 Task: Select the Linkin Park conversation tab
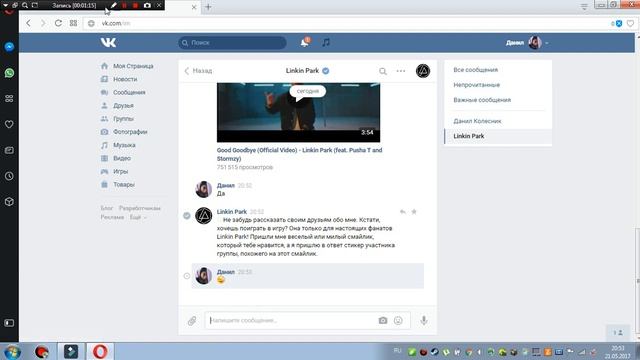pyautogui.click(x=498, y=136)
